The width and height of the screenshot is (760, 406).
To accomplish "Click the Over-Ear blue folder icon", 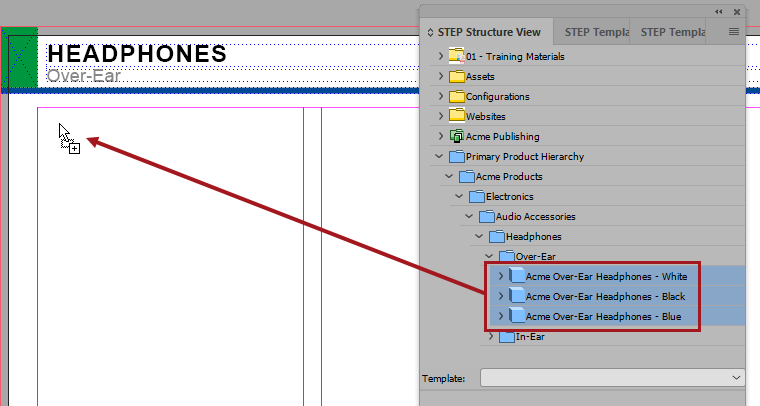I will pos(507,256).
